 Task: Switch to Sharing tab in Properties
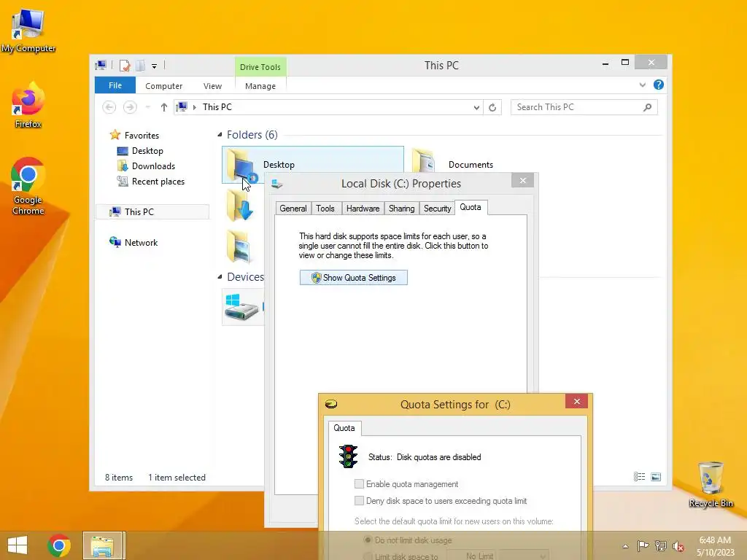pos(402,209)
